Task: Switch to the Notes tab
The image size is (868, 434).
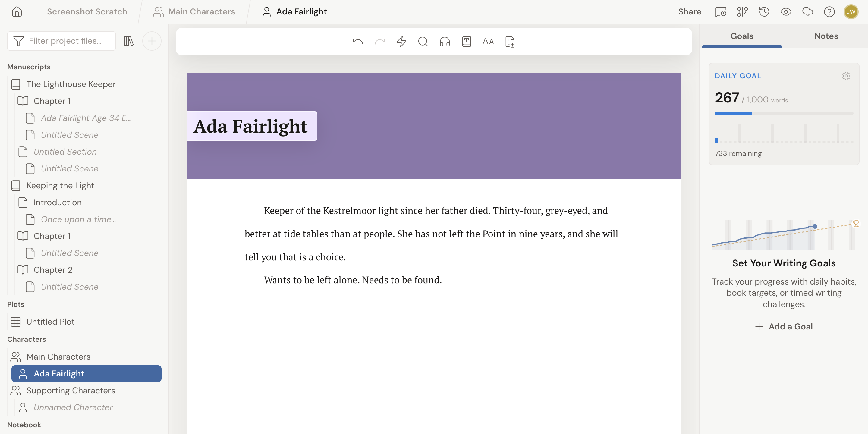Action: pyautogui.click(x=826, y=36)
